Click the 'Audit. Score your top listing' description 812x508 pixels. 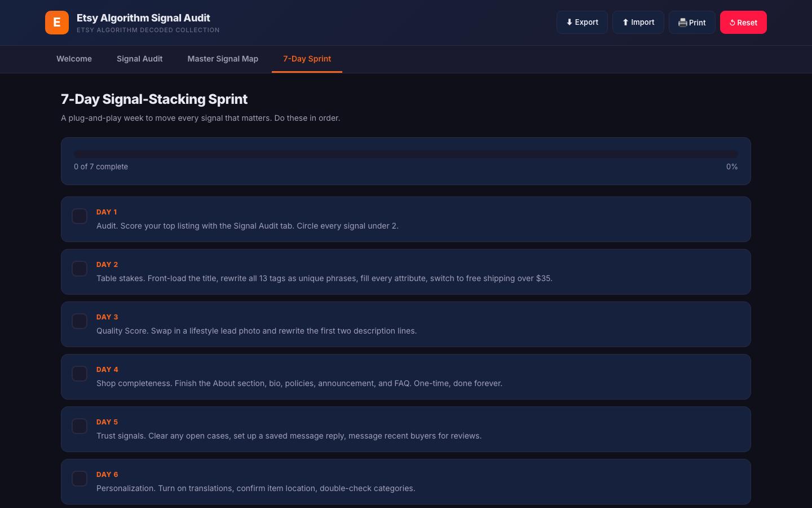248,226
